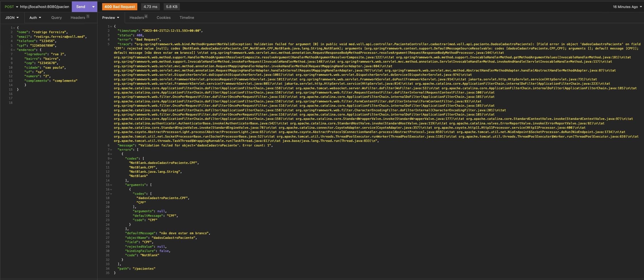The image size is (644, 280).
Task: Open the 16 Minutes Ago history dropdown
Action: (x=627, y=7)
